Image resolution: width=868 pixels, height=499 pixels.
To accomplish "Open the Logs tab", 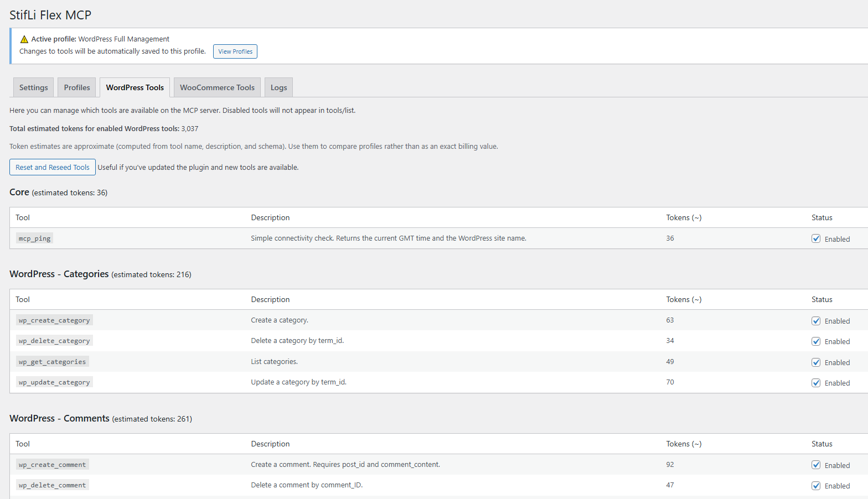I will (x=278, y=87).
